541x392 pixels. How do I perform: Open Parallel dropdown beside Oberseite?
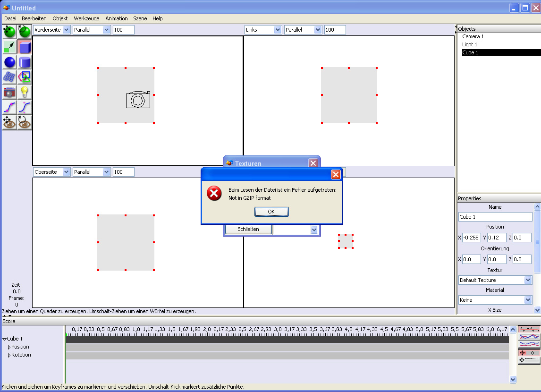pyautogui.click(x=107, y=172)
